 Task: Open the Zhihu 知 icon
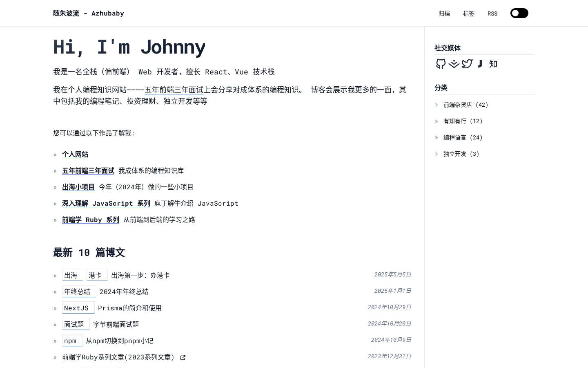(x=493, y=64)
